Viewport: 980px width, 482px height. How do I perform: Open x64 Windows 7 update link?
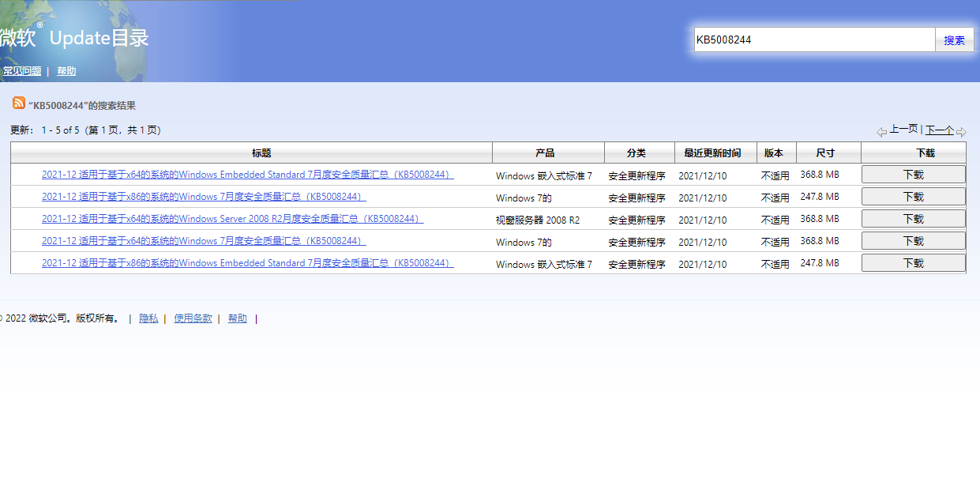[204, 241]
